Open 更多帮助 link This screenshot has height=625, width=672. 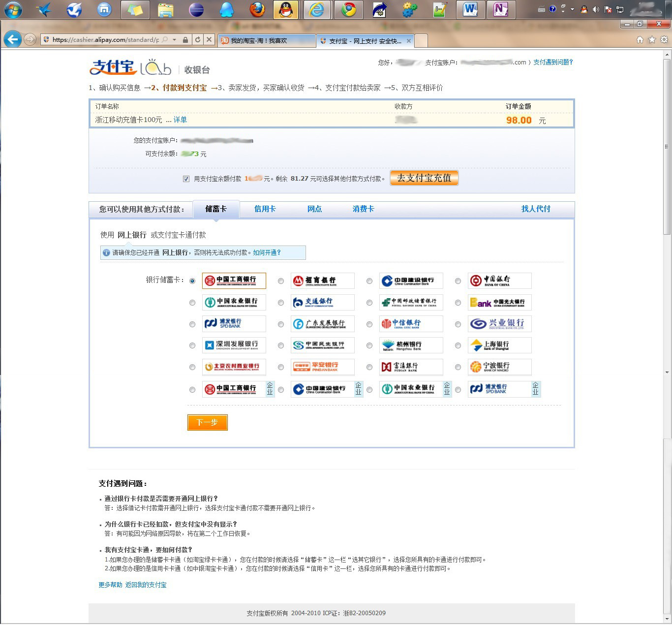pyautogui.click(x=110, y=585)
